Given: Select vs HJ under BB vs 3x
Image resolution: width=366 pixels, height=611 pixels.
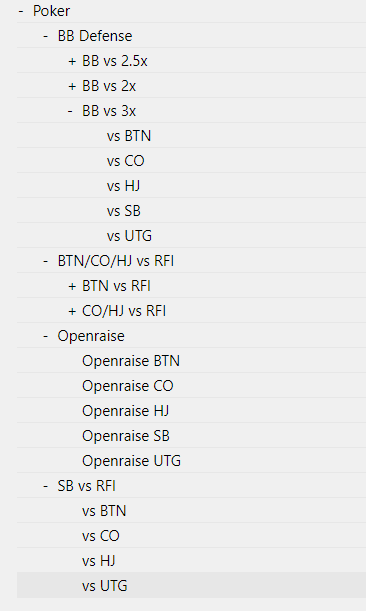Looking at the screenshot, I should (124, 186).
